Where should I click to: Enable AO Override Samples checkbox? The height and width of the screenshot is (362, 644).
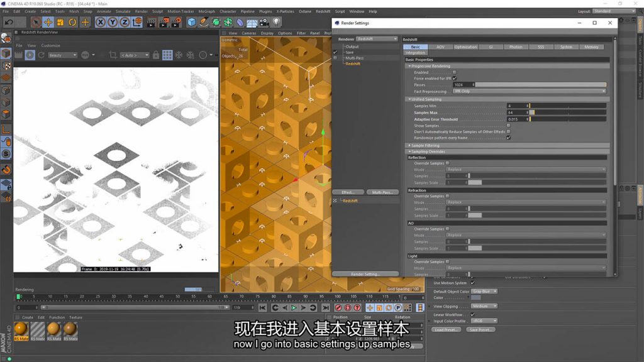(x=448, y=229)
